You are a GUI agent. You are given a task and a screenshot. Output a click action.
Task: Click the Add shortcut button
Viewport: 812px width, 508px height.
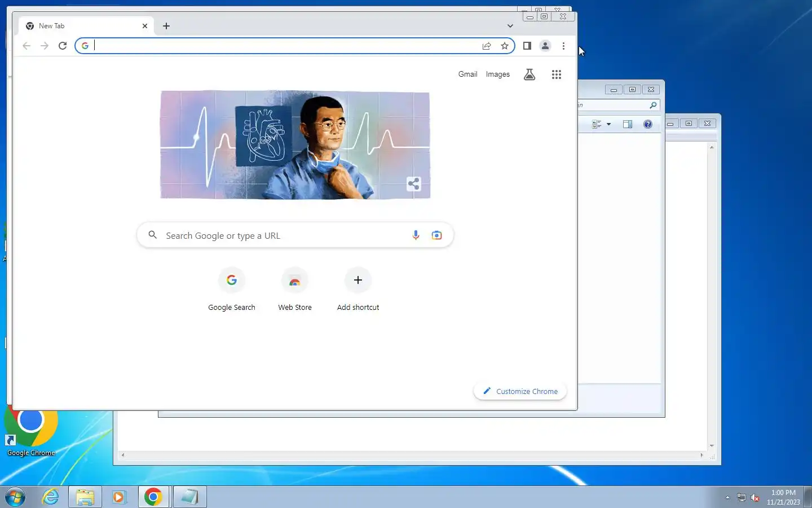coord(358,289)
